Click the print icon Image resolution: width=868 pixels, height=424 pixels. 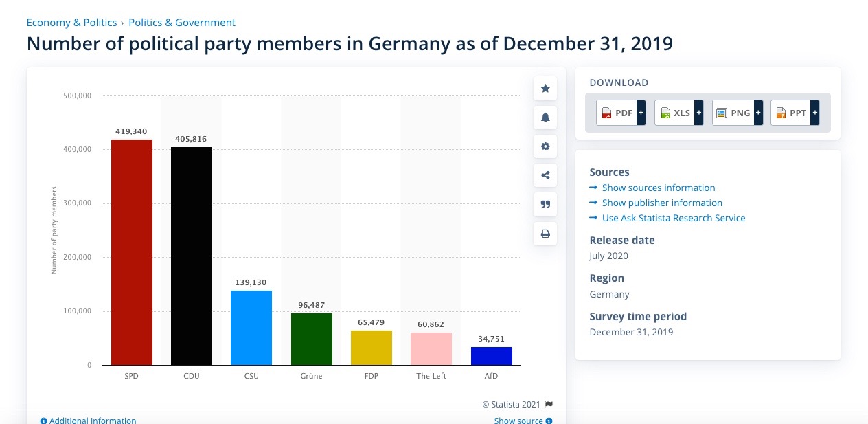(545, 234)
